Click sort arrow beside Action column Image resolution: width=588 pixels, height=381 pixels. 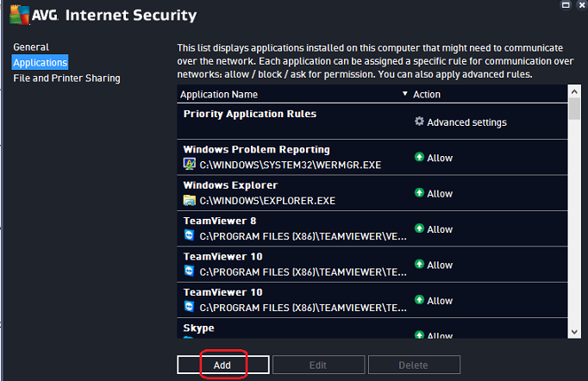coord(406,95)
